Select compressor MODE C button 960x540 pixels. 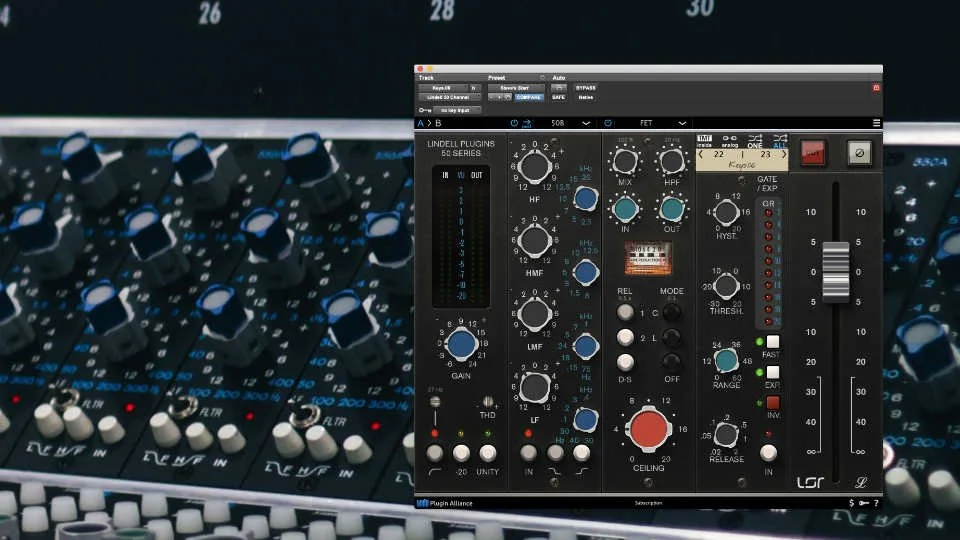(x=672, y=312)
